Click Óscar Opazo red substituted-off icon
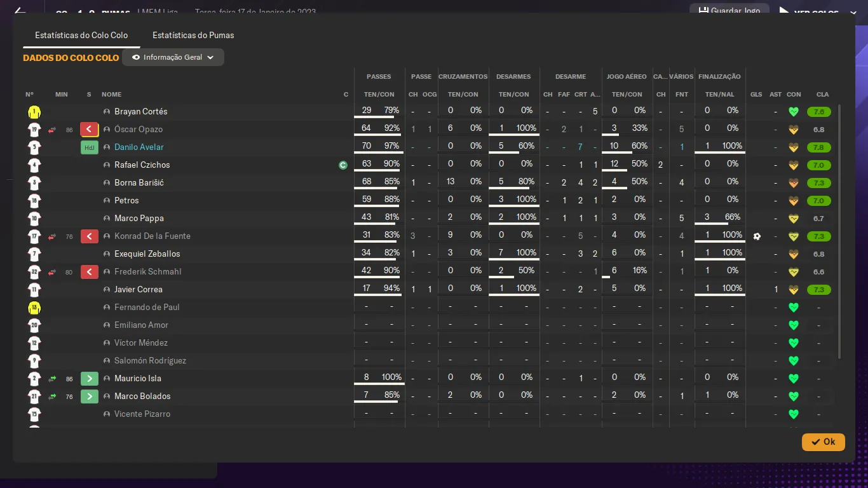Image resolution: width=868 pixels, height=488 pixels. (x=89, y=130)
